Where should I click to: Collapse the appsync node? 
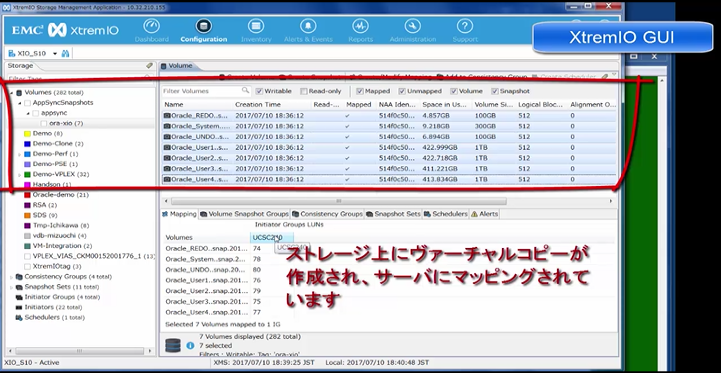(x=28, y=113)
